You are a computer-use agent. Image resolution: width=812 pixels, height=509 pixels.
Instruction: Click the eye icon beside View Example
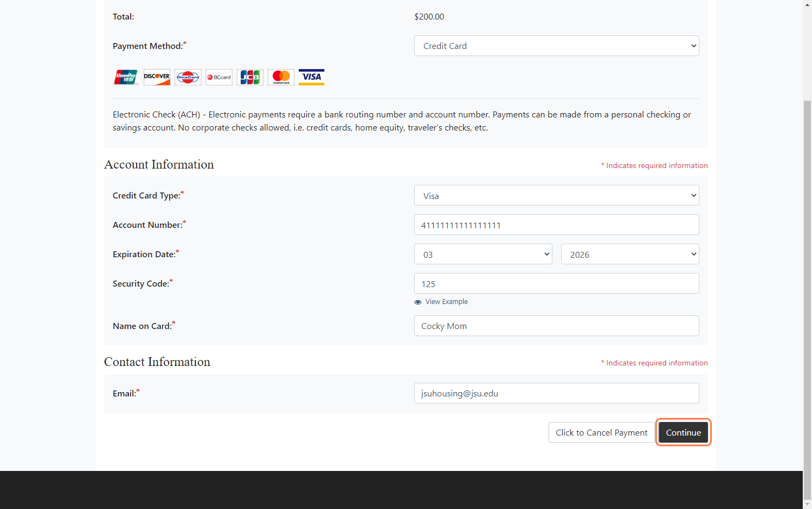click(418, 302)
